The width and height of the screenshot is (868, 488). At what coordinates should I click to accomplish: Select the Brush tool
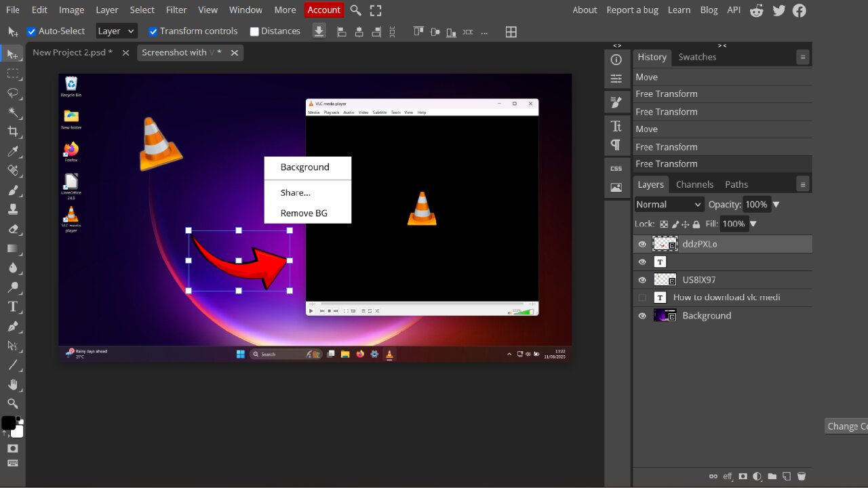click(x=12, y=190)
